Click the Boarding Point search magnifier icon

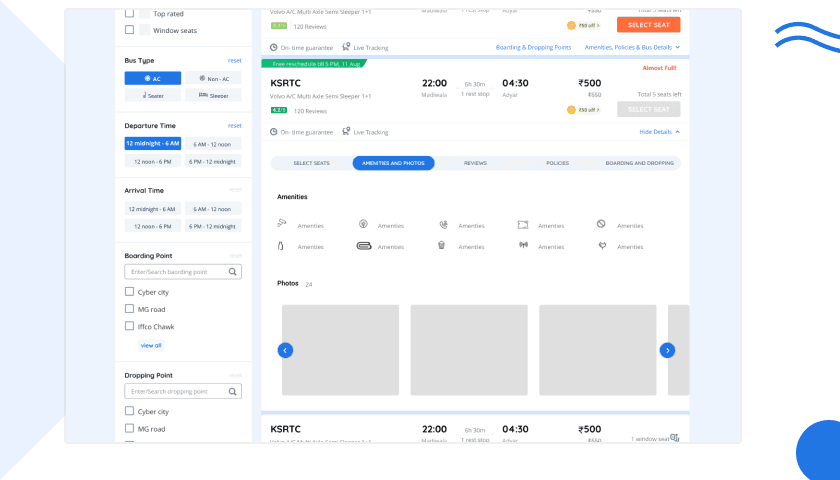[232, 272]
